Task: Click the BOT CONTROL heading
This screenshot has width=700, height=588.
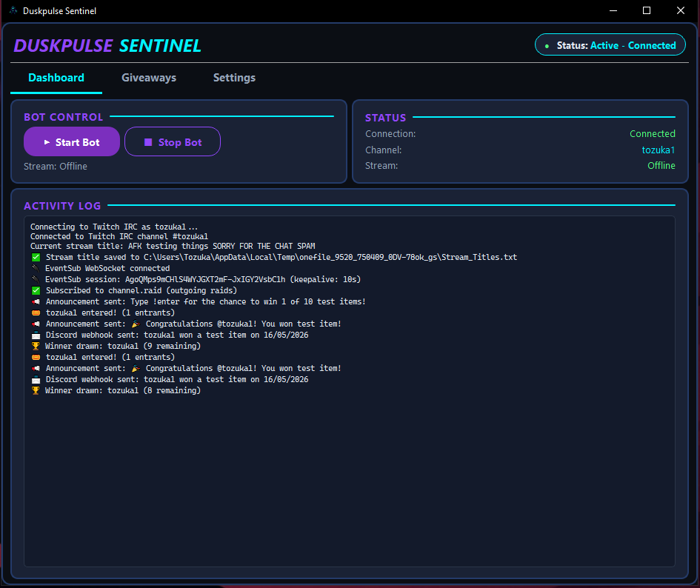Action: pyautogui.click(x=64, y=117)
